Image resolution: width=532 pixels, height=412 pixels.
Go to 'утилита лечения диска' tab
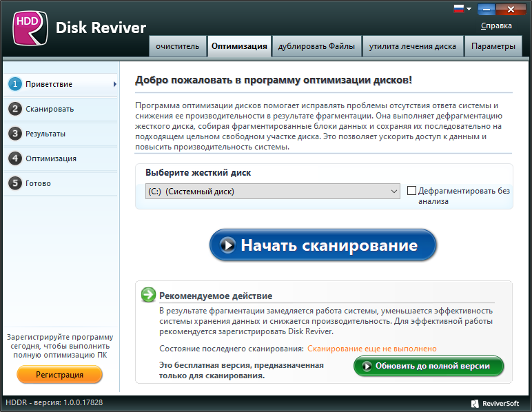tap(413, 46)
